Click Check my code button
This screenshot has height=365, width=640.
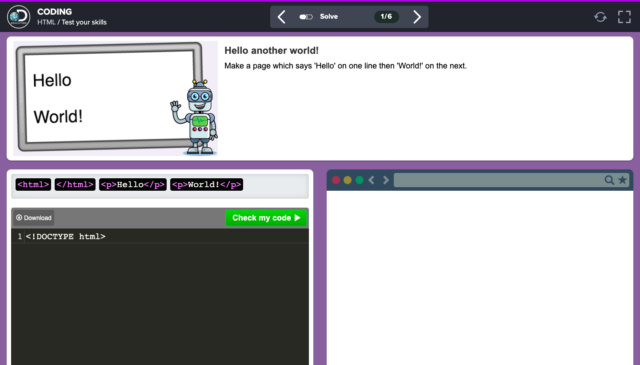[x=266, y=218]
